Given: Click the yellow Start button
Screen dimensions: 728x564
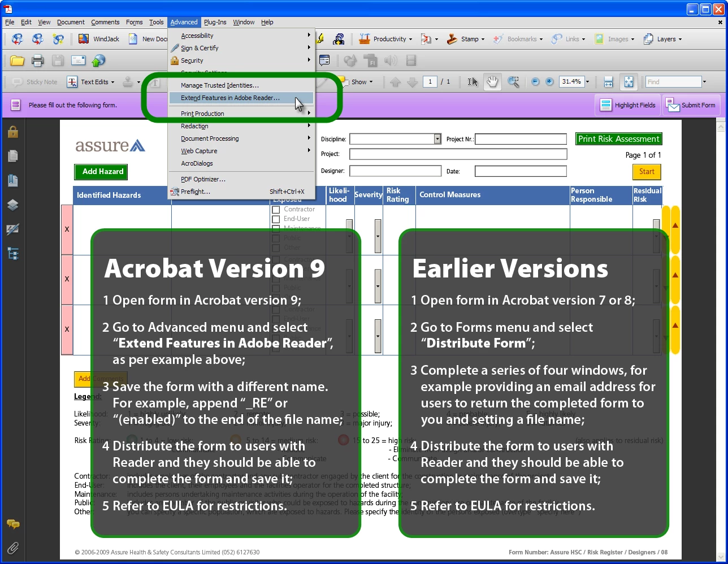Looking at the screenshot, I should pos(647,172).
